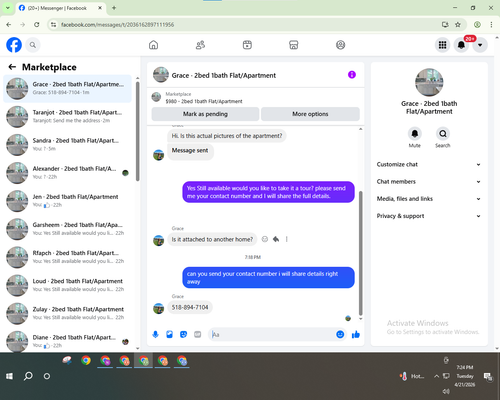This screenshot has height=400, width=500.
Task: Click the Facebook search magnifier icon
Action: click(33, 45)
